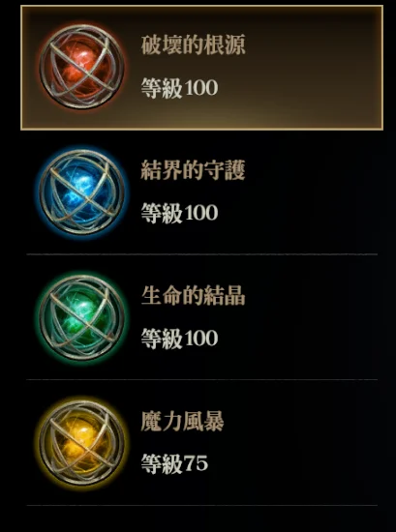The image size is (396, 532).
Task: Click the blue orb icon for 結界的守護
Action: click(x=81, y=192)
